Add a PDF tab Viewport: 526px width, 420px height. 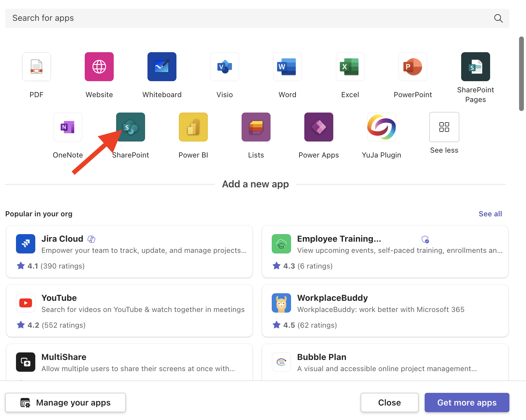pyautogui.click(x=36, y=67)
